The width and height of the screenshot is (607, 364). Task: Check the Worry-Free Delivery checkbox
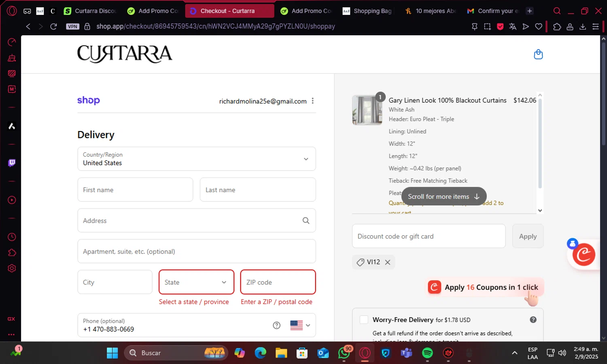(x=364, y=320)
